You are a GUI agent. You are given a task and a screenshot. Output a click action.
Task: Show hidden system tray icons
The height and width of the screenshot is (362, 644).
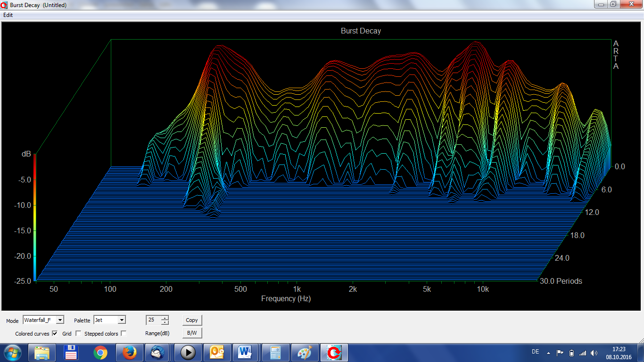548,353
